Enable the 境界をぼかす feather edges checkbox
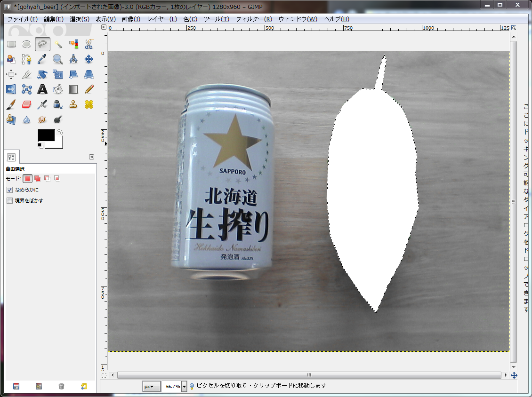This screenshot has width=532, height=397. point(10,201)
